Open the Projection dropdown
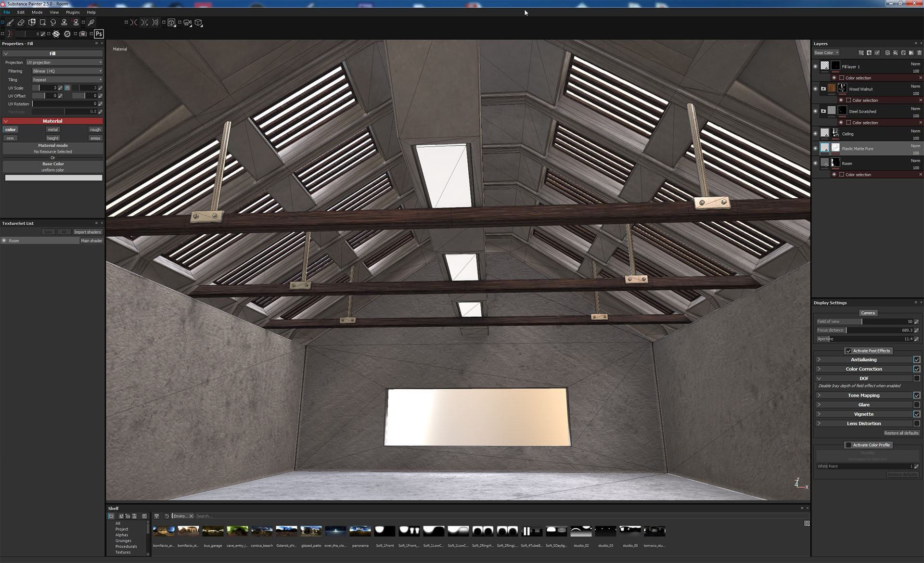The width and height of the screenshot is (924, 563). point(64,63)
